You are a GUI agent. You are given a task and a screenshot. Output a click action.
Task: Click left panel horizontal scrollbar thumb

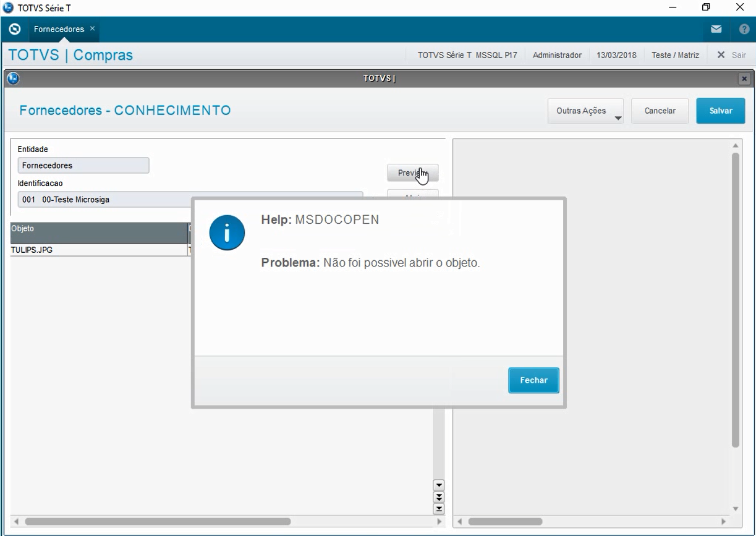click(x=158, y=522)
